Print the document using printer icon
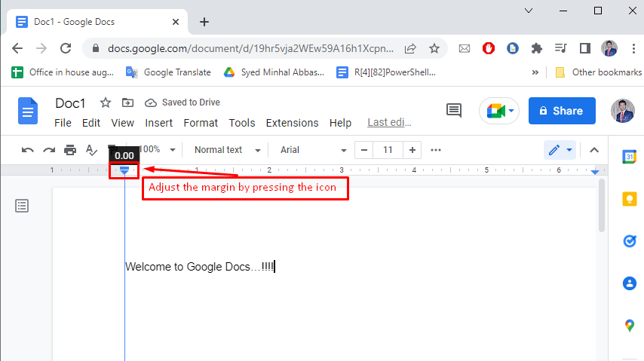644x361 pixels. pos(70,150)
